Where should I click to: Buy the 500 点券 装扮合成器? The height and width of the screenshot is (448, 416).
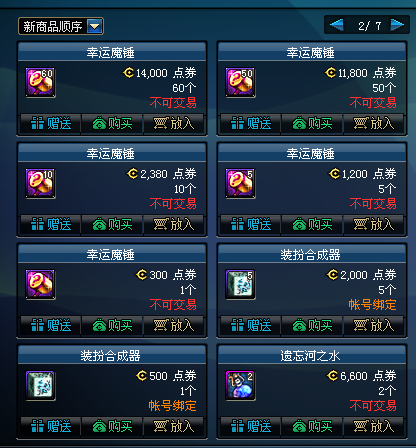point(112,427)
